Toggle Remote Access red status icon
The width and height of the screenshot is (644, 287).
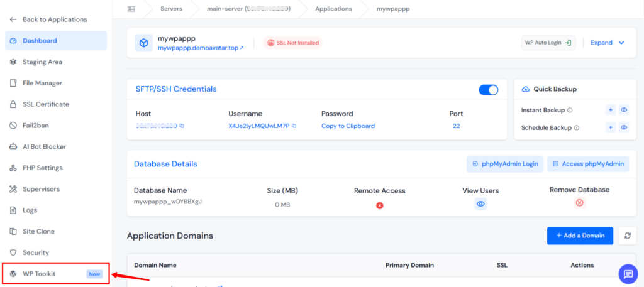(379, 205)
